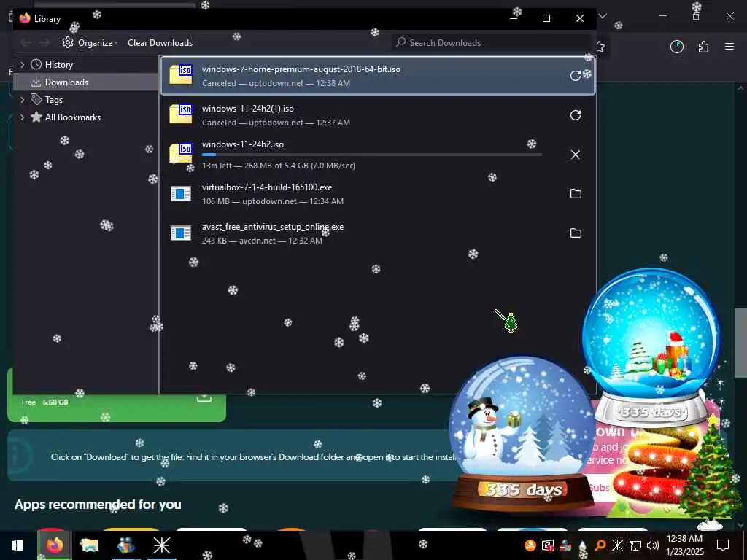Viewport: 747px width, 560px height.
Task: Click the 'Apps recommended for you' heading
Action: pyautogui.click(x=98, y=505)
